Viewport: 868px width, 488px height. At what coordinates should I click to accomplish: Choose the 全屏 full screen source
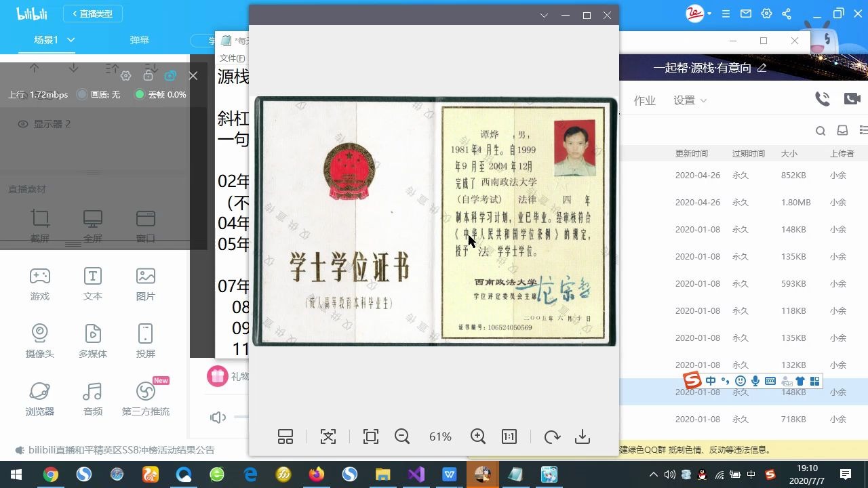[x=93, y=226]
